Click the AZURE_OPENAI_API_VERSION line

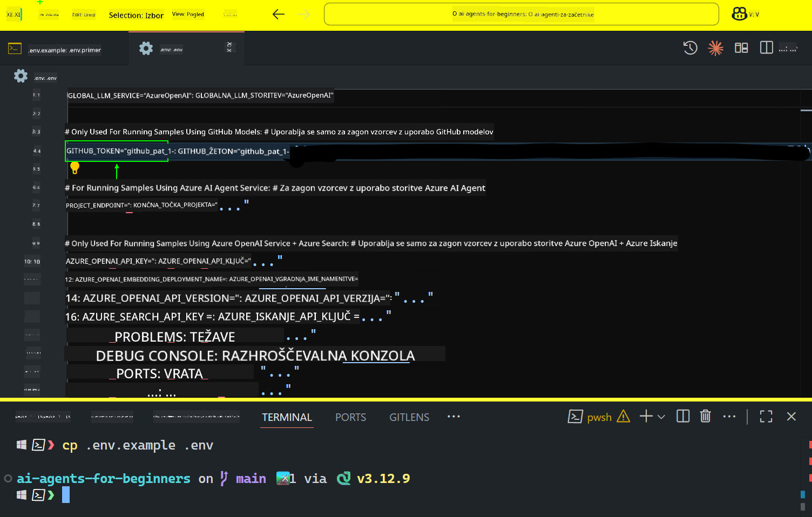pos(249,298)
